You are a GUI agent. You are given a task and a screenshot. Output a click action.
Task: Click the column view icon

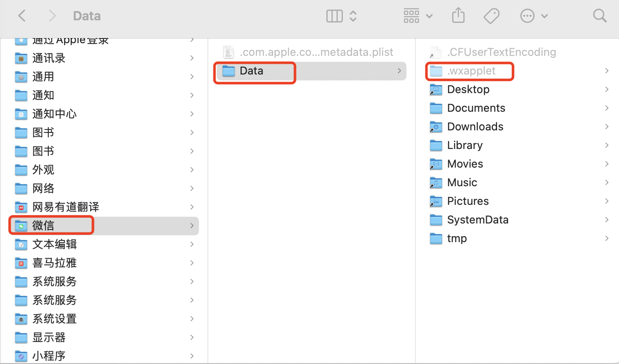point(334,16)
